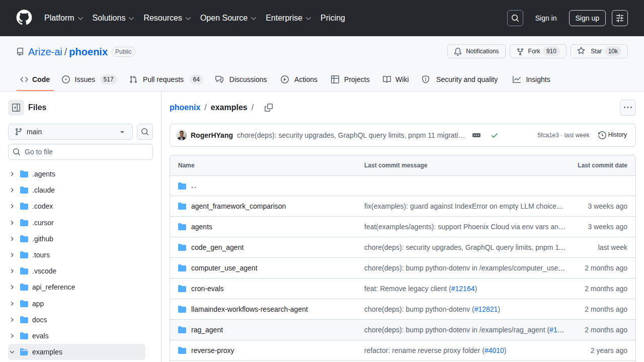Click the history clock icon

point(602,135)
